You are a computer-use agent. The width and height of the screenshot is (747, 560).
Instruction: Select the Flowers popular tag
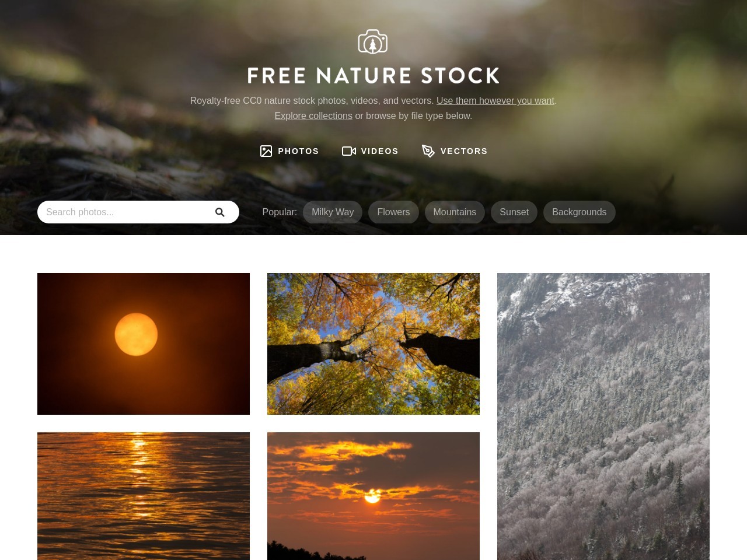(x=393, y=212)
